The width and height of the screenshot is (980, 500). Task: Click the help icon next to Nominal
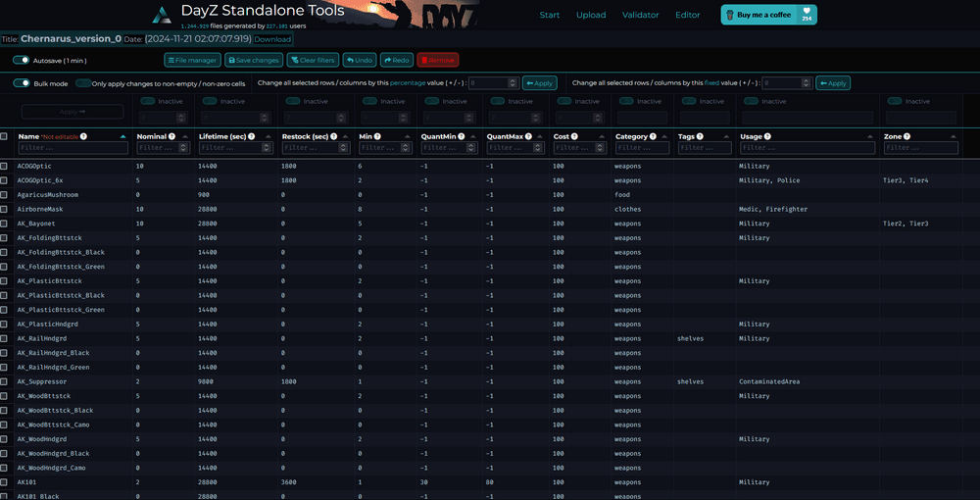(x=172, y=136)
